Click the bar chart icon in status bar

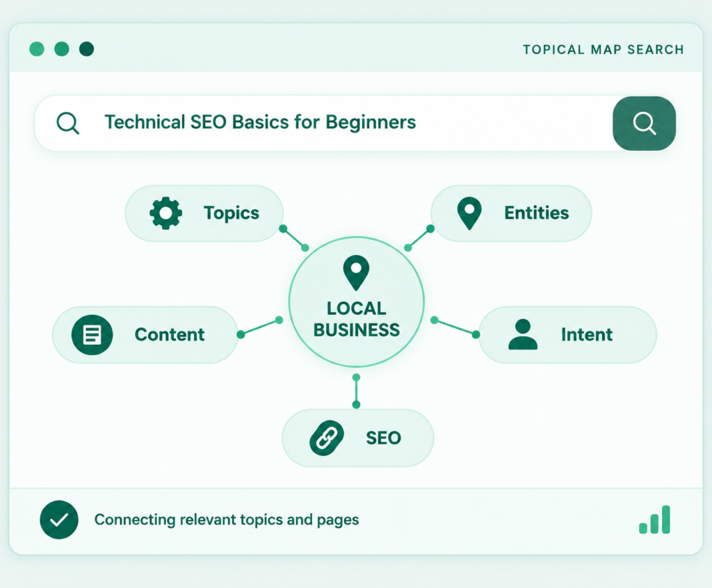click(x=654, y=520)
